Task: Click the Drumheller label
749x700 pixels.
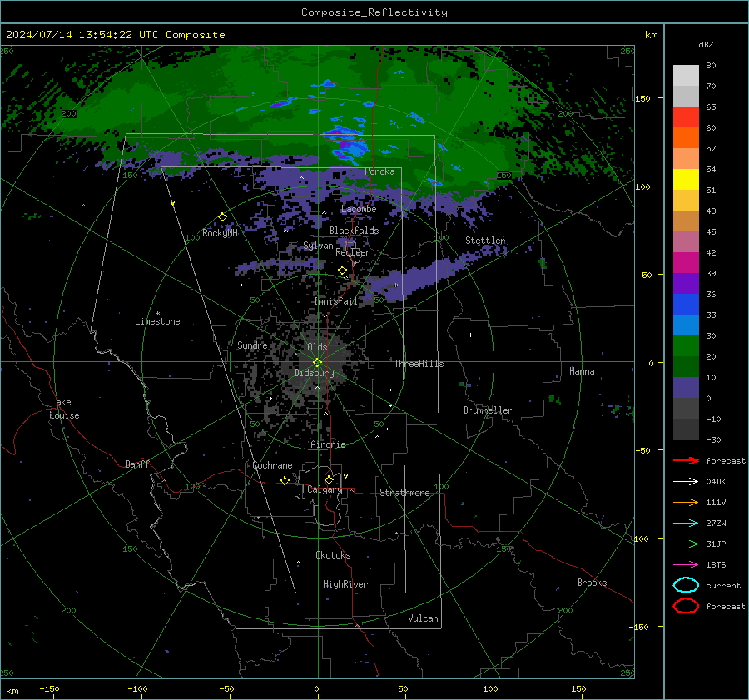Action: point(488,410)
